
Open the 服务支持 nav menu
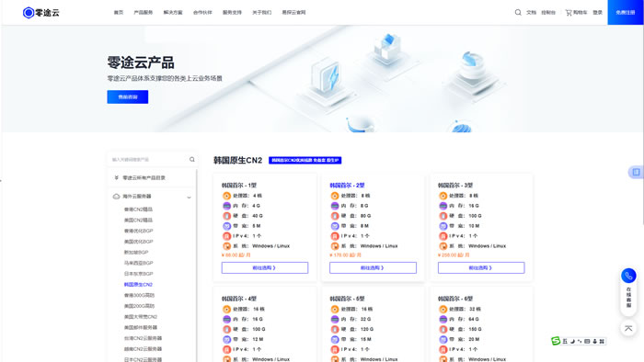coord(232,13)
